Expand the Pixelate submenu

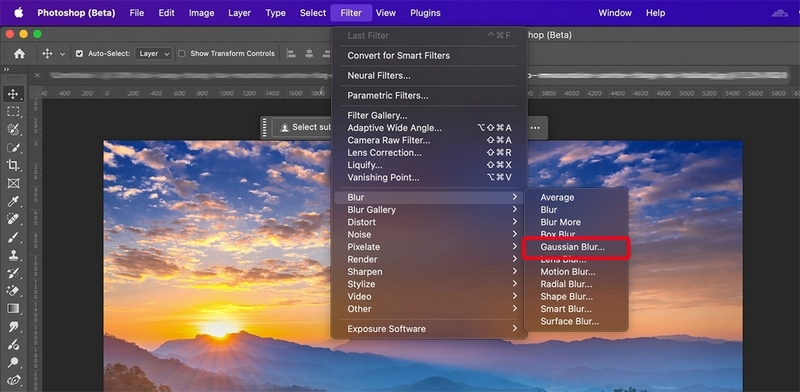tap(428, 247)
